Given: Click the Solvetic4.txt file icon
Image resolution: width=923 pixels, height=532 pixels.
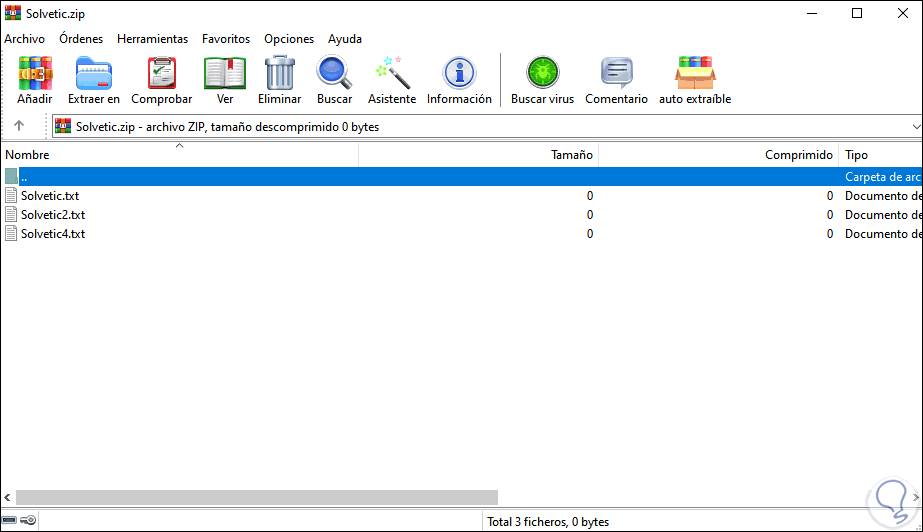Looking at the screenshot, I should [11, 233].
